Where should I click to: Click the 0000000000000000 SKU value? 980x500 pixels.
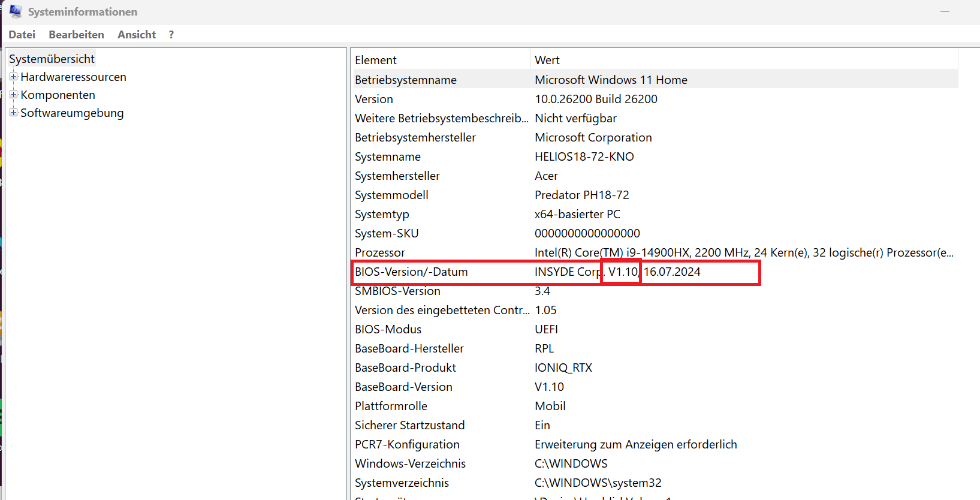(587, 233)
